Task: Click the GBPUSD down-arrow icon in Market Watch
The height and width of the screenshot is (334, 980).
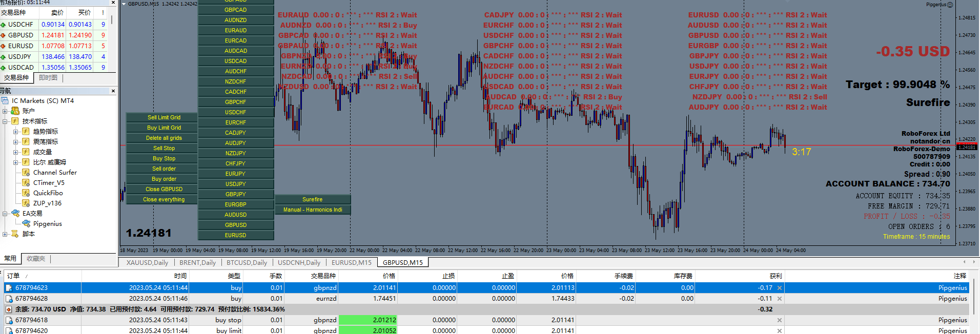Action: 4,35
